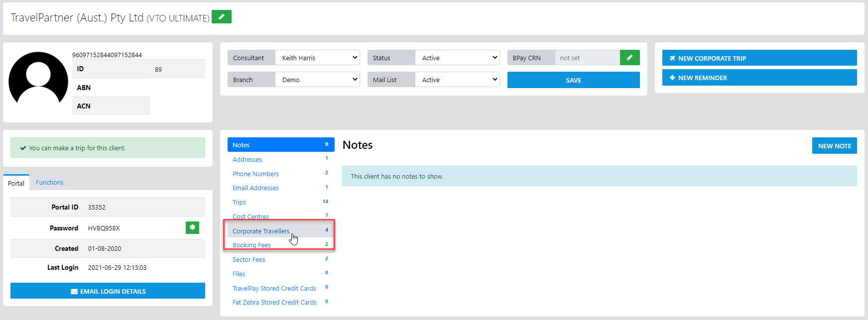Regenerate password with green asterisk button

[x=192, y=227]
